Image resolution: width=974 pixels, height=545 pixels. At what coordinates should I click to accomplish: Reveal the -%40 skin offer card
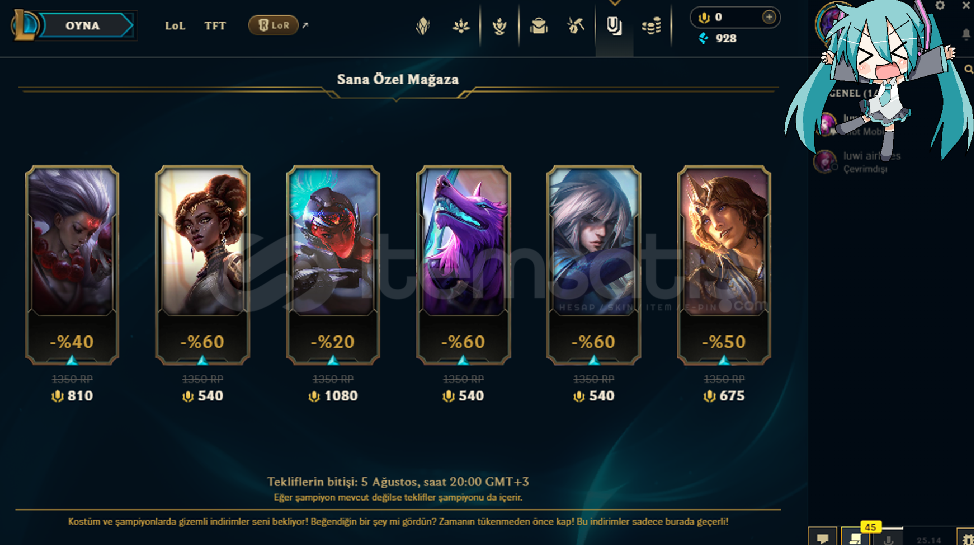coord(72,265)
